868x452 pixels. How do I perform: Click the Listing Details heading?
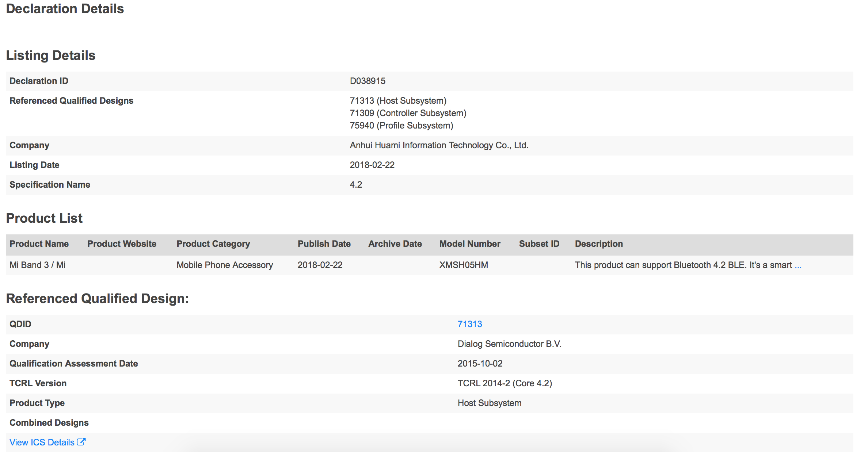click(51, 55)
